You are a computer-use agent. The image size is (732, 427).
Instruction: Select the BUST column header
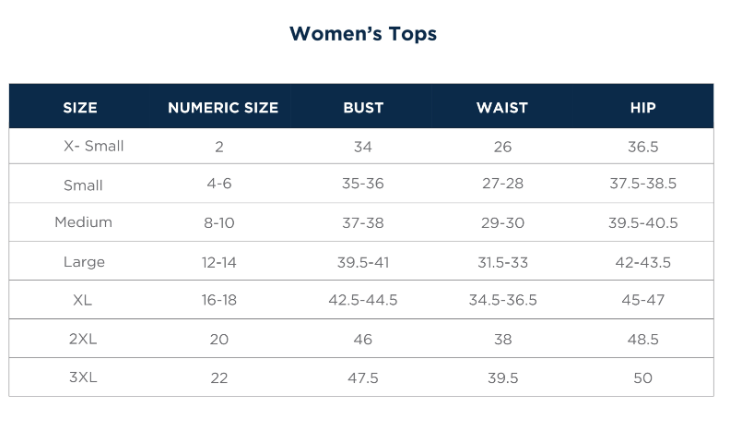pos(363,108)
